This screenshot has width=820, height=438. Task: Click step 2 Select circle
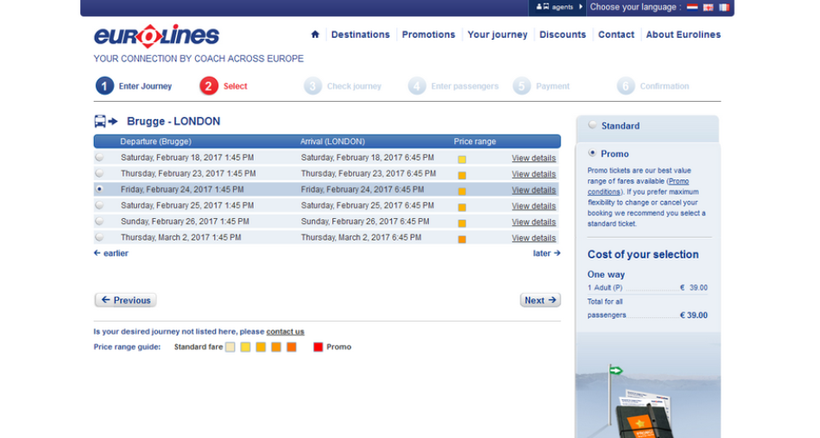pos(209,86)
